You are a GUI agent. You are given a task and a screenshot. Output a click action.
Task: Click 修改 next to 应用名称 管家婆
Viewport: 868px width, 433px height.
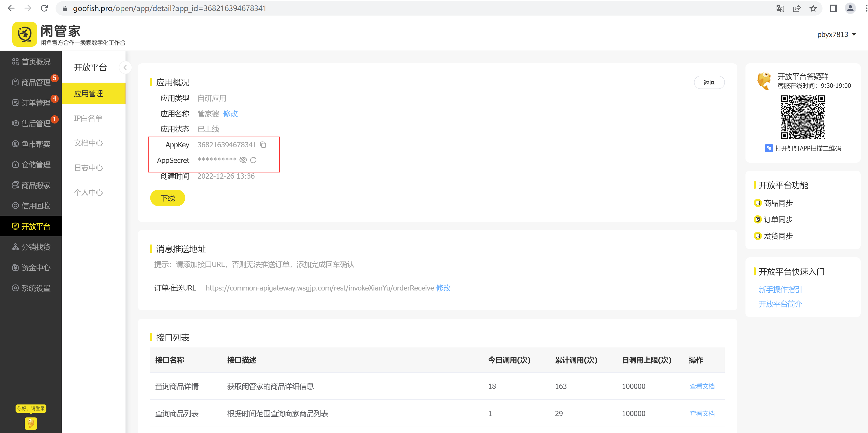pyautogui.click(x=230, y=114)
